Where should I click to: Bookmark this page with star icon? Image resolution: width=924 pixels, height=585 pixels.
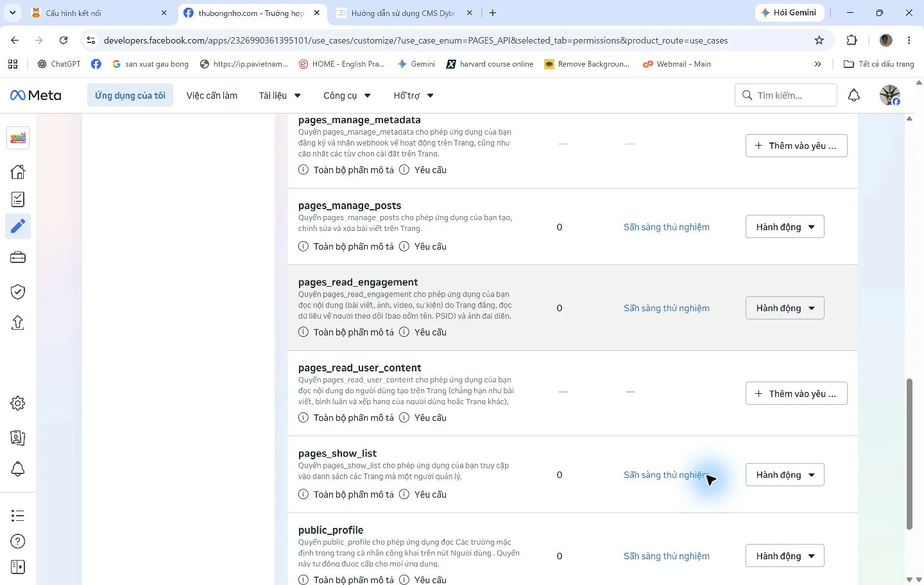(x=819, y=40)
